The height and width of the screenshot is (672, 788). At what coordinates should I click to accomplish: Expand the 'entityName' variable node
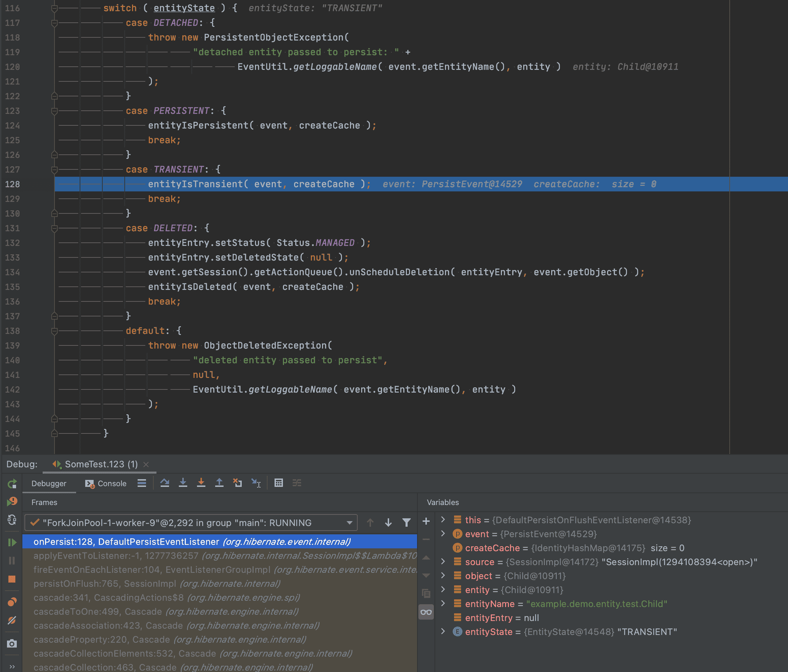[443, 603]
